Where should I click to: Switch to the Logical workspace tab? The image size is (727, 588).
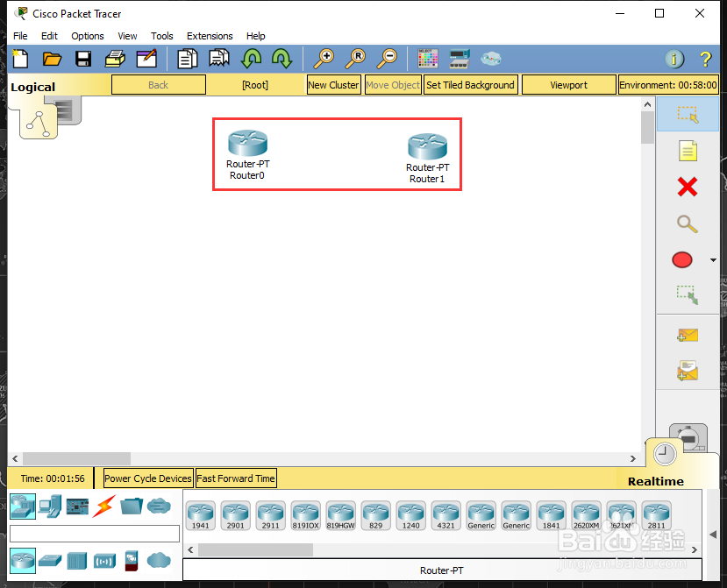tap(39, 121)
